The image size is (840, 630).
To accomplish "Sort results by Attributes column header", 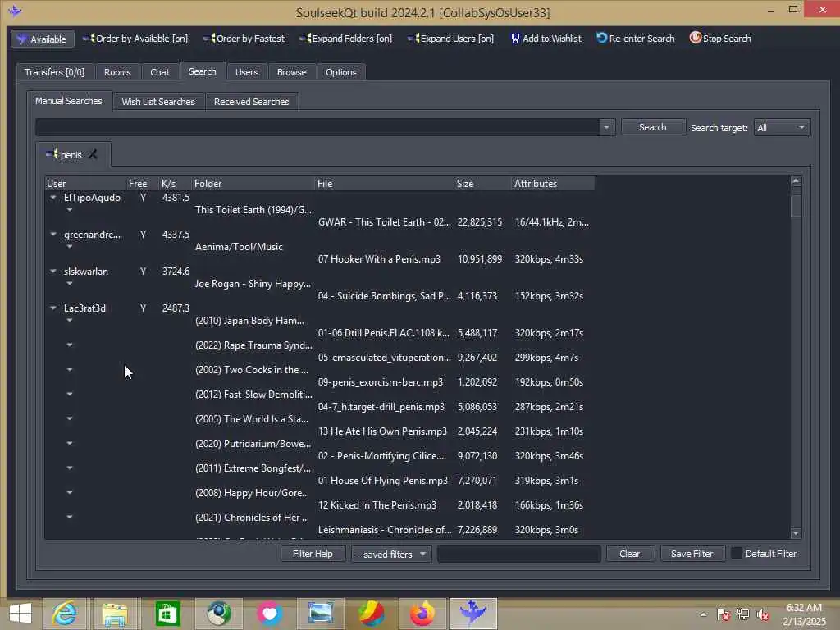I will coord(552,183).
